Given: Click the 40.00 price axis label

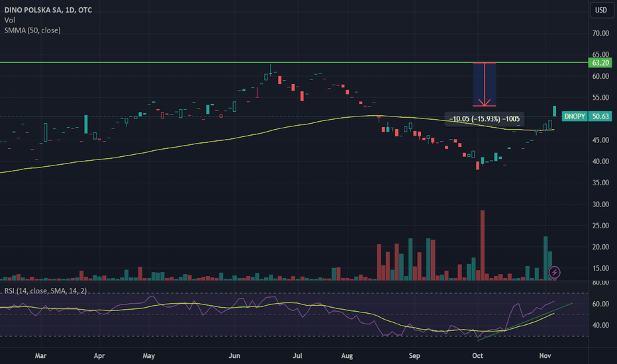Looking at the screenshot, I should click(x=600, y=161).
